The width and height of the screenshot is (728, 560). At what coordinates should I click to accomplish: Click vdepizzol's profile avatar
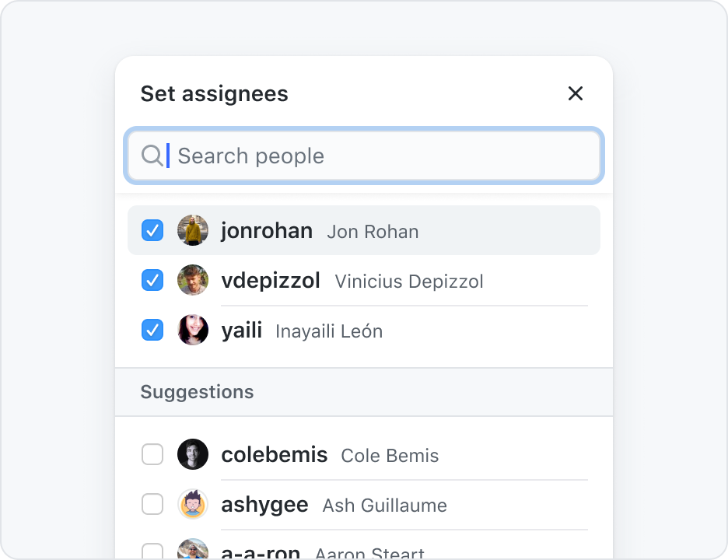coord(193,280)
